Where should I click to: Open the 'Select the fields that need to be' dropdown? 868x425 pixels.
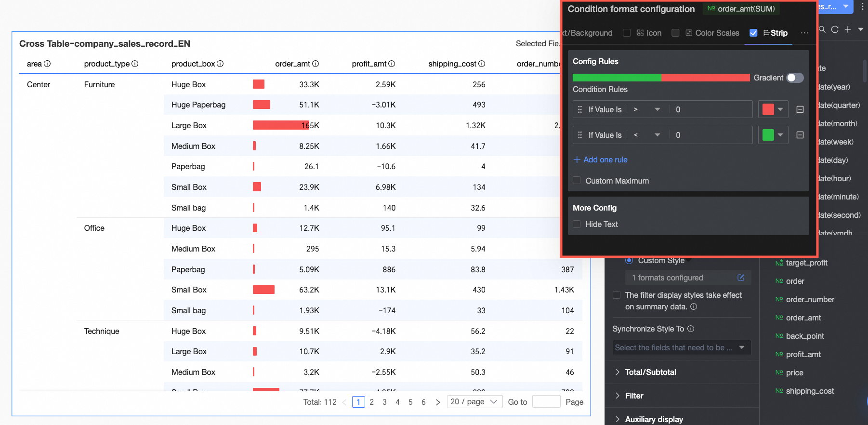[x=682, y=347]
